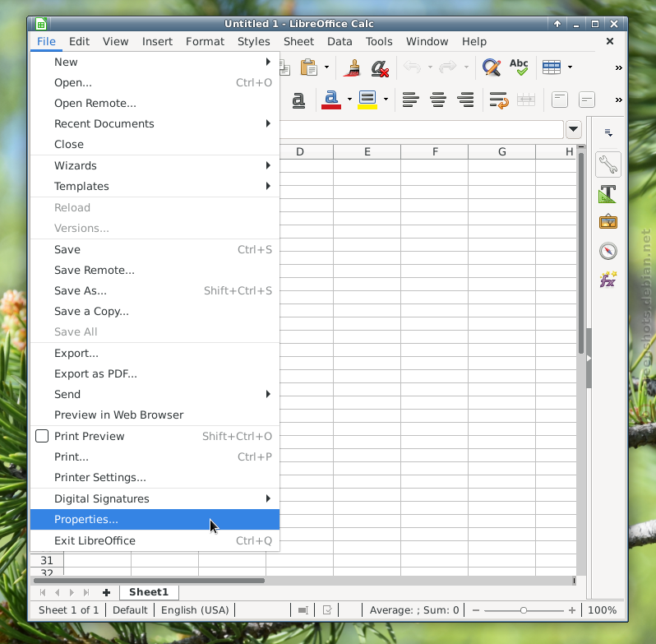The image size is (656, 644).
Task: Run the Abc spelling check icon
Action: (x=519, y=67)
